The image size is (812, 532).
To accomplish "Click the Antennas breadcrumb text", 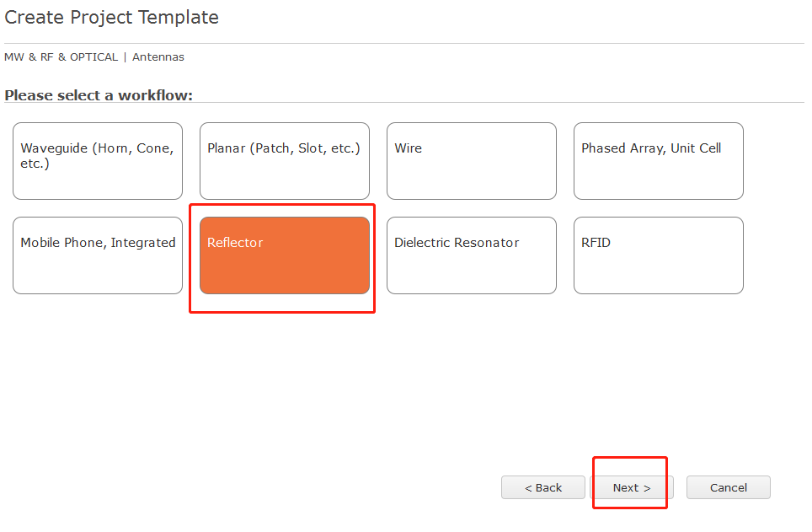I will point(158,57).
